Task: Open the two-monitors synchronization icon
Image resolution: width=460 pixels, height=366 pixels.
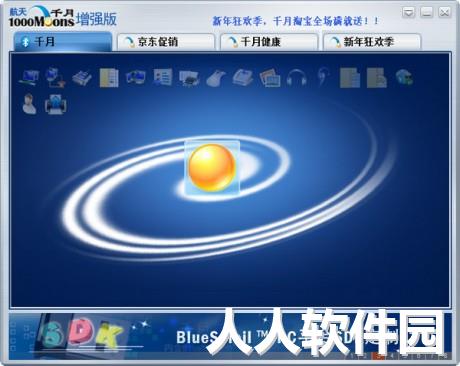Action: tap(136, 78)
